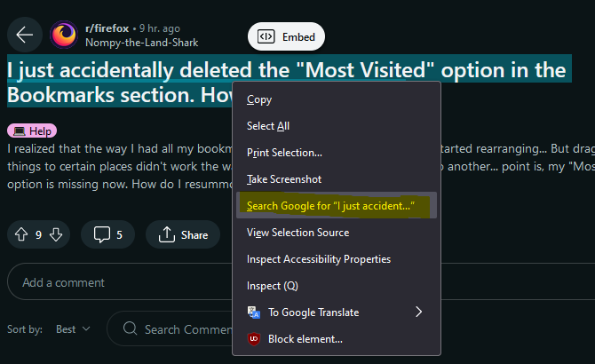Click the magnifier icon in Search Comments
This screenshot has width=595, height=364.
(131, 328)
